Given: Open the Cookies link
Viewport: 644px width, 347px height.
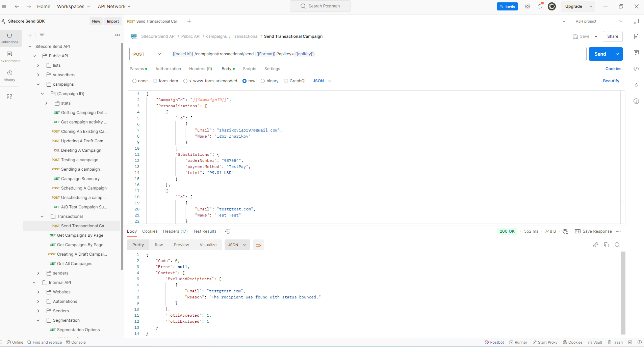Looking at the screenshot, I should click(613, 69).
